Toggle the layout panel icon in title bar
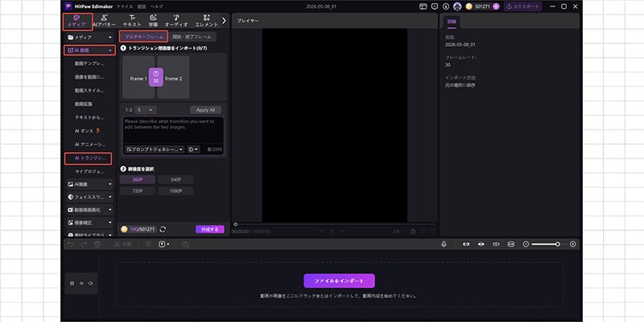This screenshot has height=322, width=644. pyautogui.click(x=423, y=6)
